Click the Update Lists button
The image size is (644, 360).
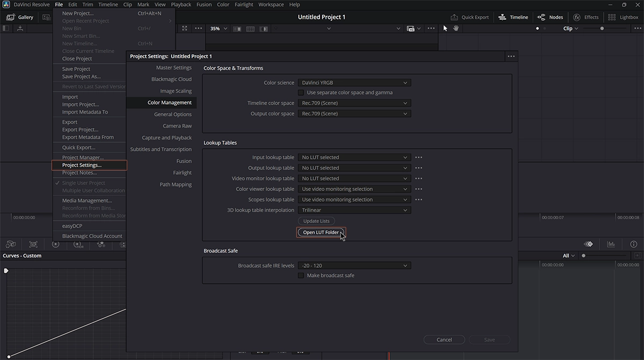(316, 221)
